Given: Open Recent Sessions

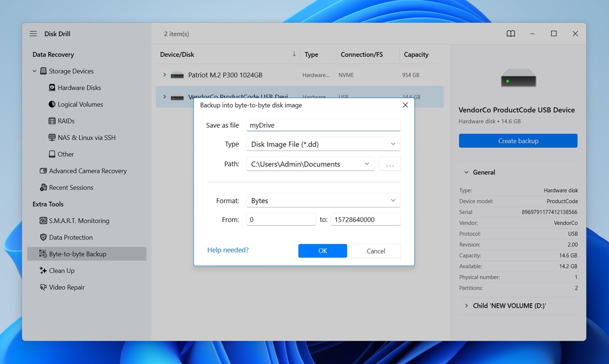Looking at the screenshot, I should pos(71,187).
